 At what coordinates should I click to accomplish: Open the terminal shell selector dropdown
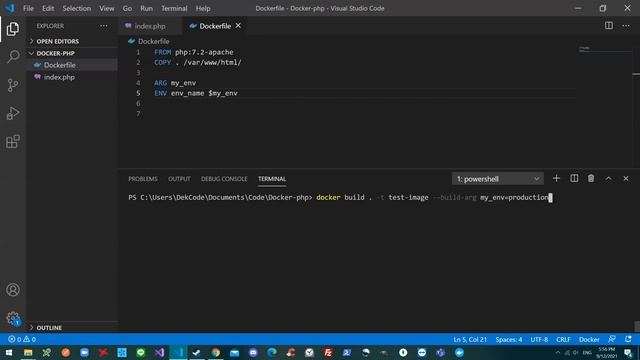(498, 179)
